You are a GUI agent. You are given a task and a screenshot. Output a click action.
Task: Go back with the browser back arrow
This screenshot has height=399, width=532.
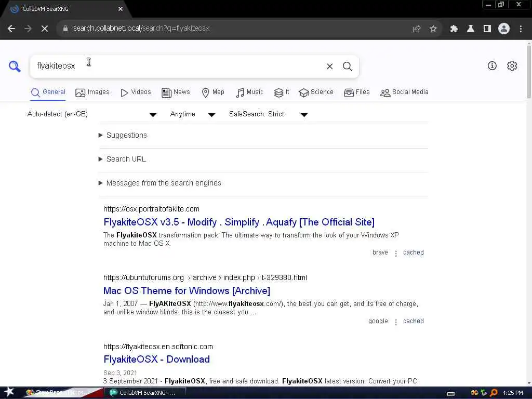click(x=11, y=29)
